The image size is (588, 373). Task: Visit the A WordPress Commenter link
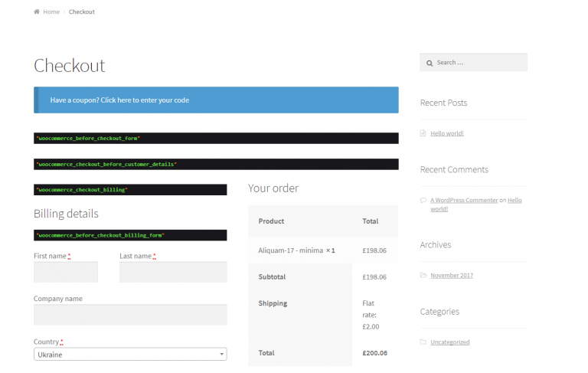coord(463,200)
